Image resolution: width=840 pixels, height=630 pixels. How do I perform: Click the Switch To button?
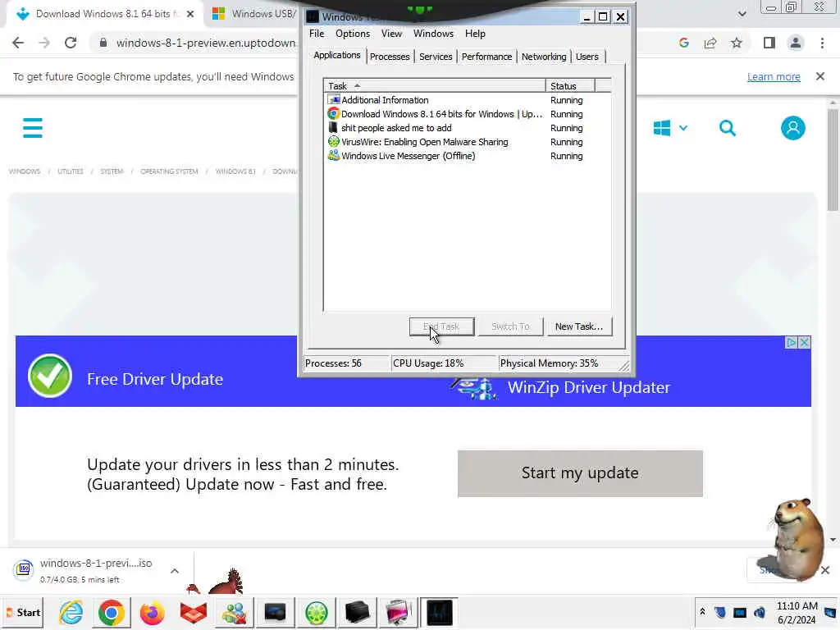pos(510,326)
